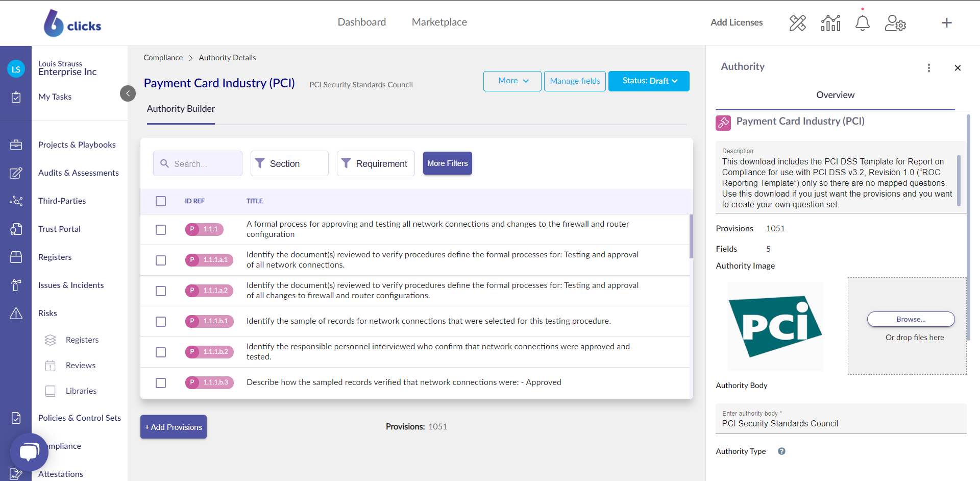Open the Dashboard menu
The width and height of the screenshot is (980, 481).
362,22
